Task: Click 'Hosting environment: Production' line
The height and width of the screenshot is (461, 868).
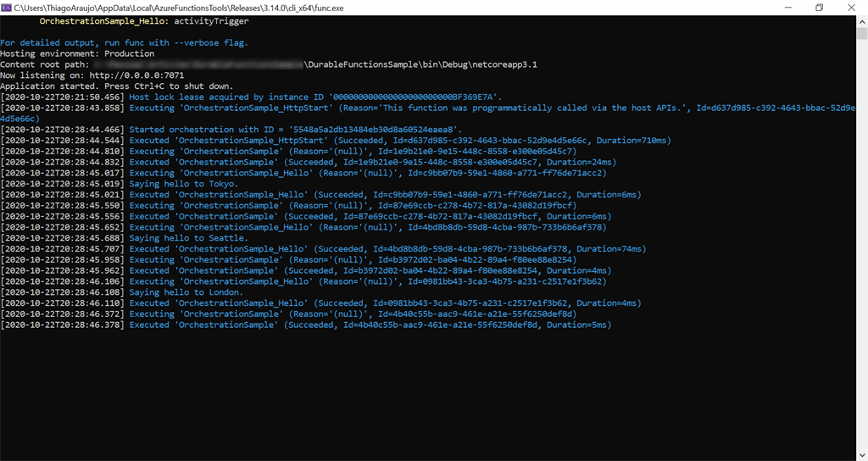Action: pos(77,53)
